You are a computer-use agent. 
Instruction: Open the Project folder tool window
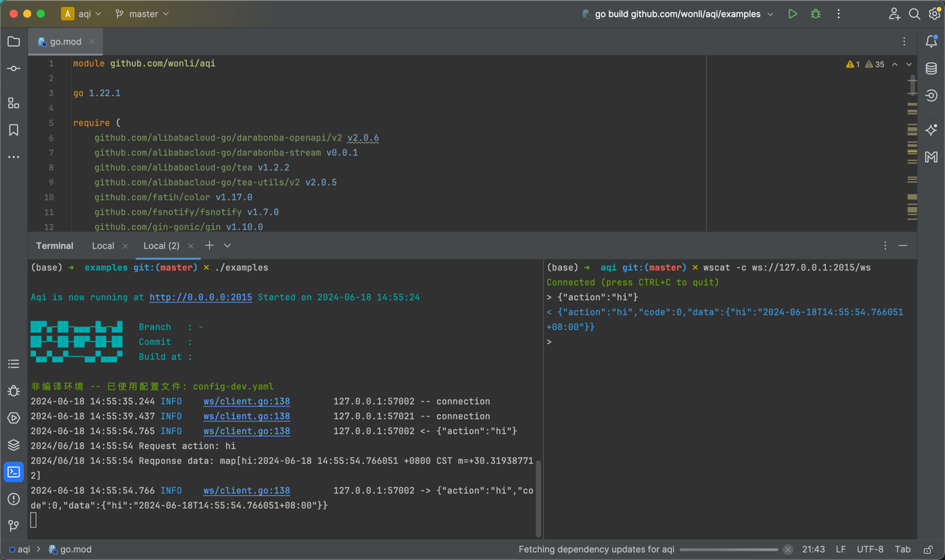click(x=14, y=42)
